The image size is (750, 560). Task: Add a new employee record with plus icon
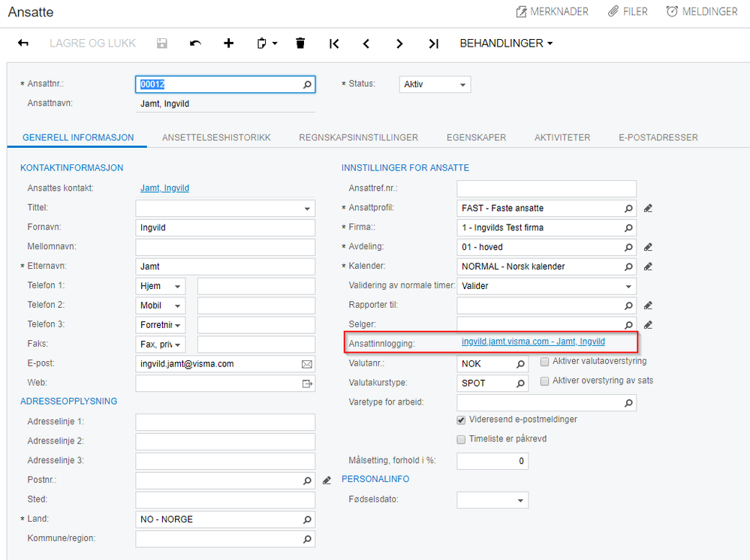229,43
